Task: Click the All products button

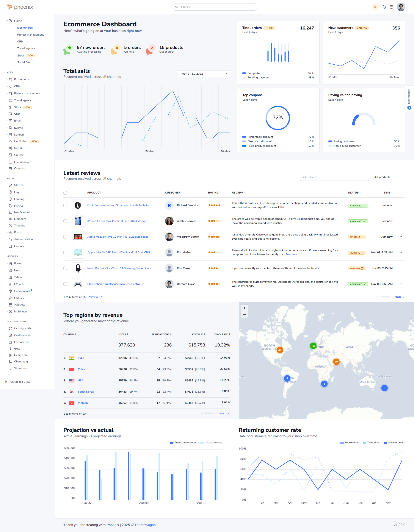Action: (x=382, y=177)
